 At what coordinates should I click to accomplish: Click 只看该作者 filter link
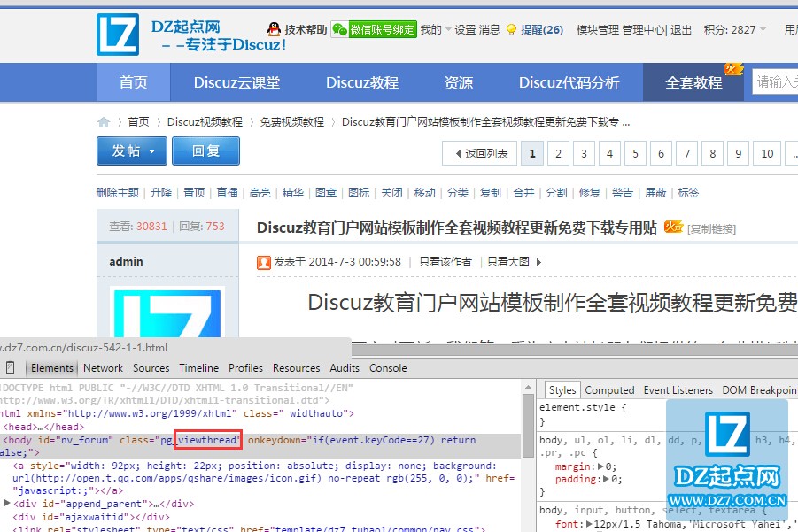445,262
